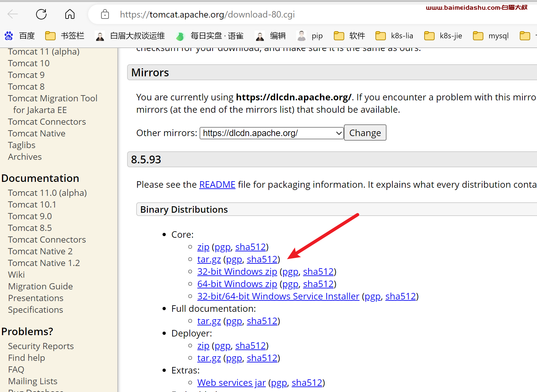Open FAQ sidebar link
Screen dimensions: 537x392
click(16, 370)
